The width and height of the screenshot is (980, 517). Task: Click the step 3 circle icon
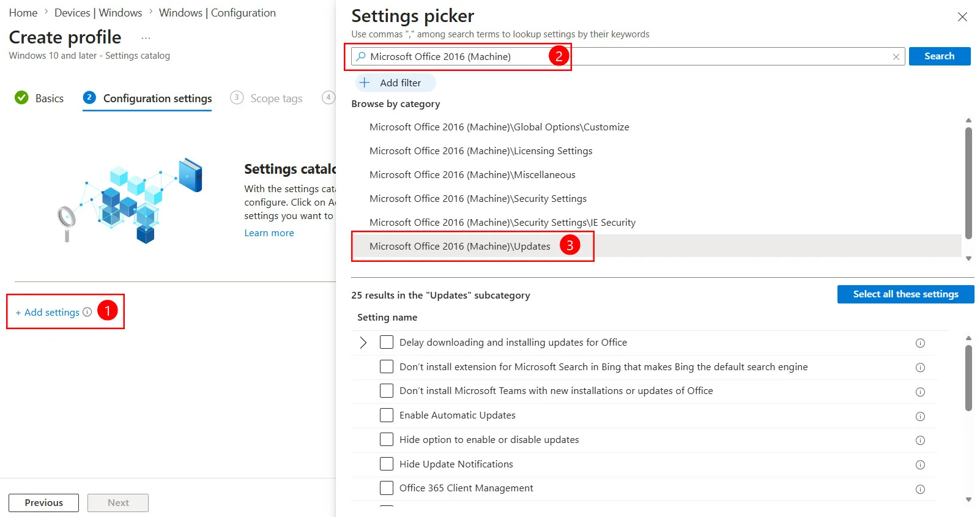point(237,97)
